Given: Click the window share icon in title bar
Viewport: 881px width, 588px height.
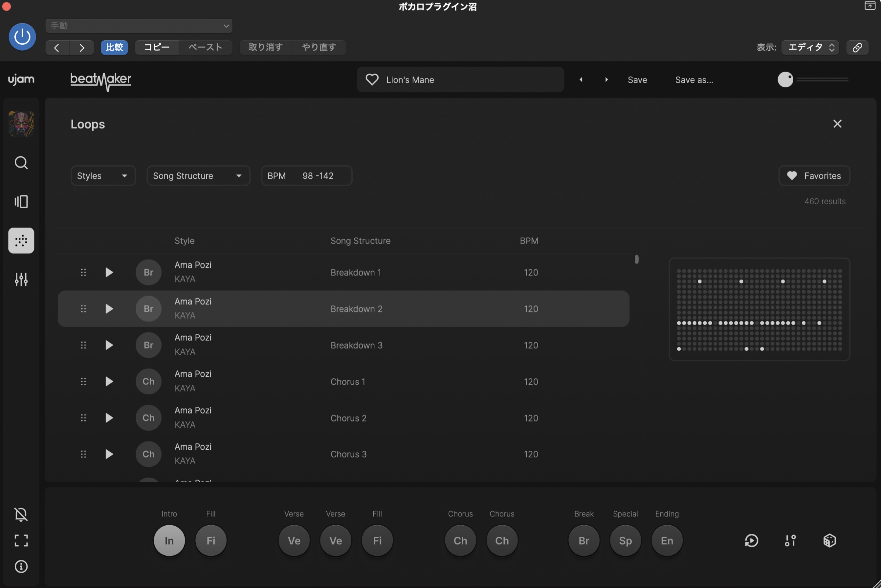Looking at the screenshot, I should coord(870,6).
